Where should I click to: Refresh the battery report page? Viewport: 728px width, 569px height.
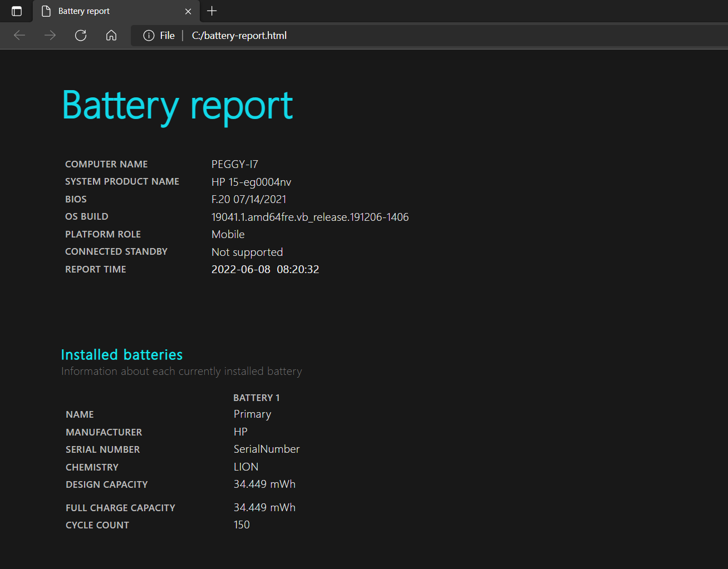(x=81, y=36)
